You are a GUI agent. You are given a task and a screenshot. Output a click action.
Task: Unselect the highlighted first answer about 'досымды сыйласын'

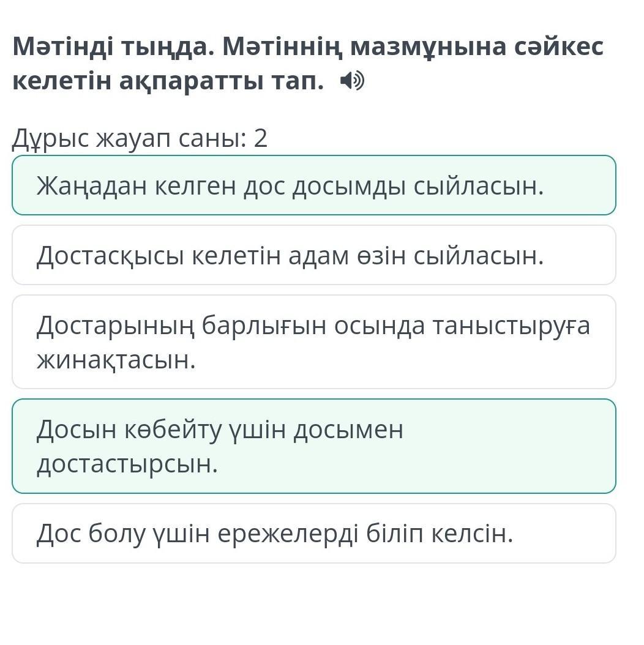(x=314, y=185)
